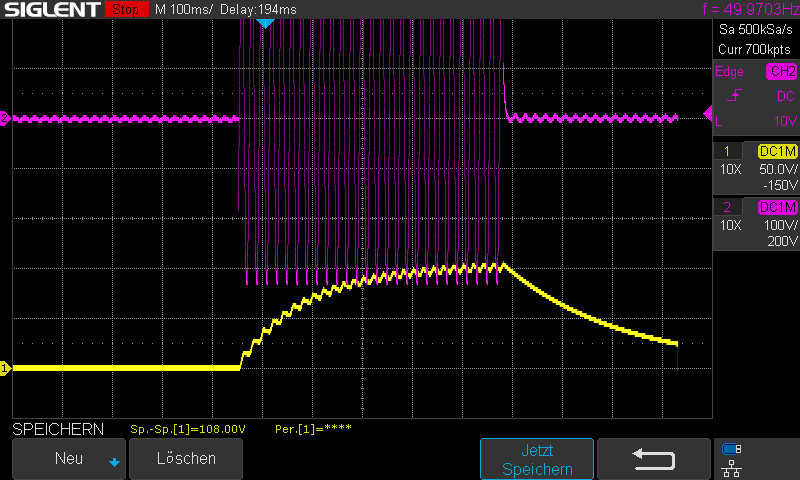Click the f = 49.9703Hz frequency counter
Screen dimensions: 800x480
(x=751, y=9)
